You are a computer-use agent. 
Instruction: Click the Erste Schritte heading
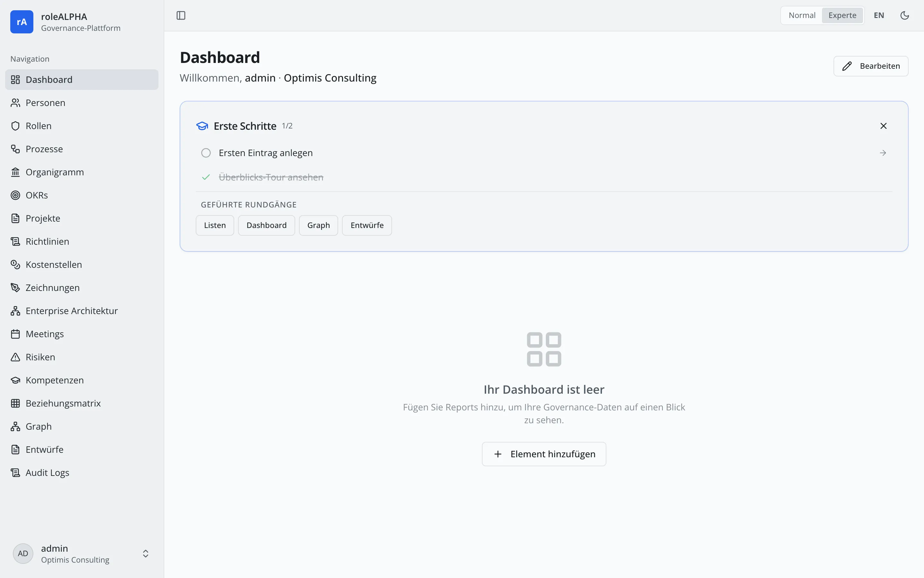pyautogui.click(x=245, y=126)
